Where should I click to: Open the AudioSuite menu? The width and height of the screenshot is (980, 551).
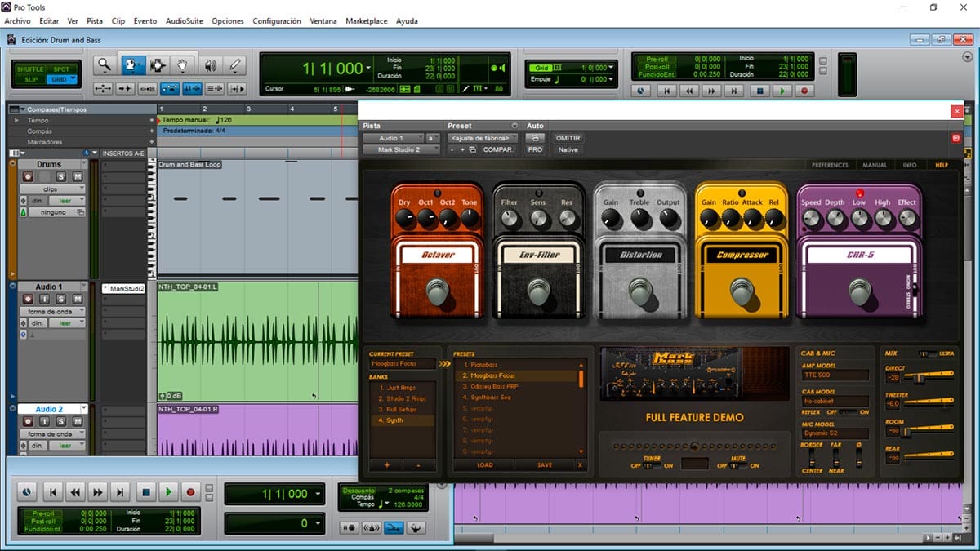tap(185, 20)
